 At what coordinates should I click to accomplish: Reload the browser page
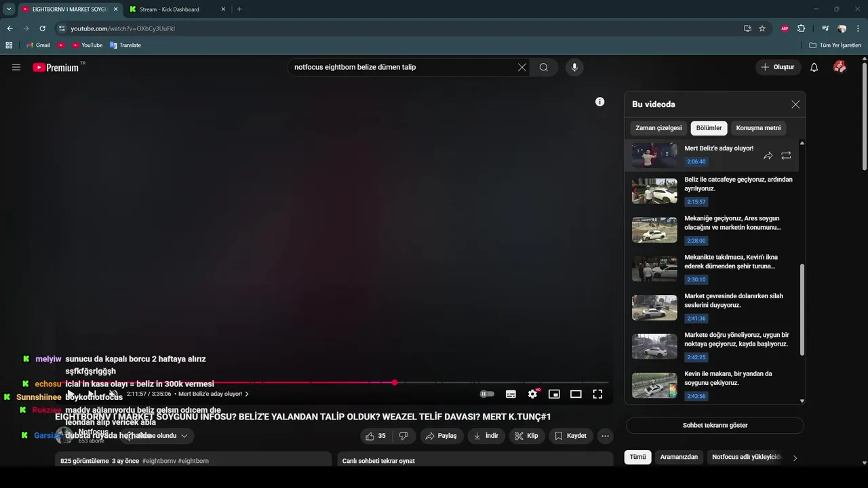(42, 28)
